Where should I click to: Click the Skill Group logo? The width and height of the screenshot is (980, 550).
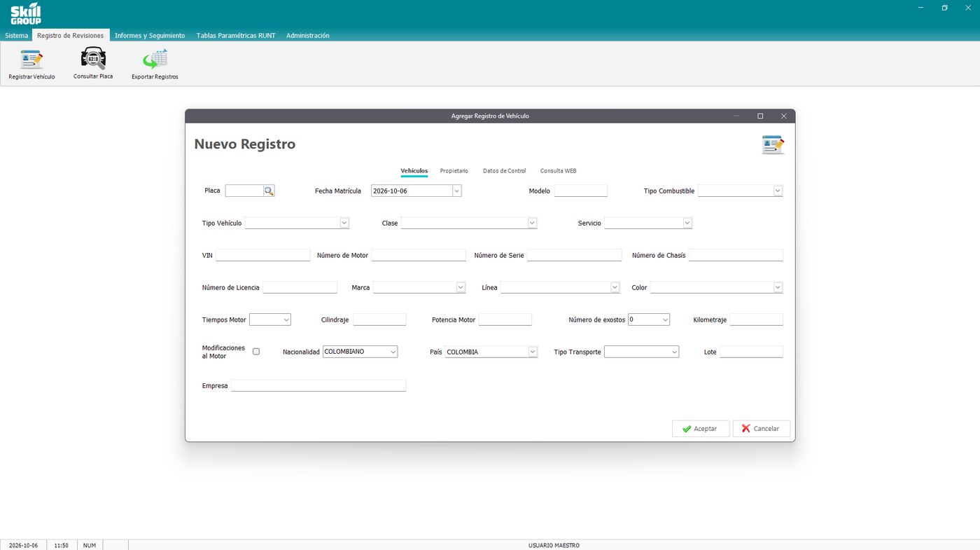(x=26, y=14)
